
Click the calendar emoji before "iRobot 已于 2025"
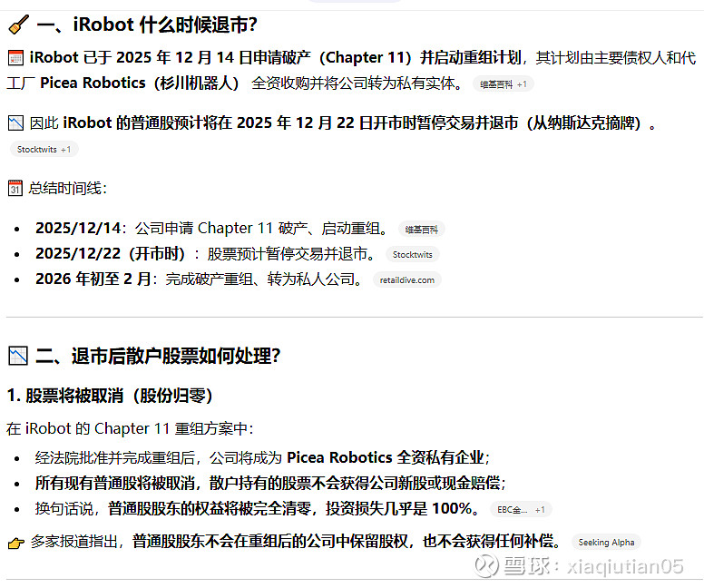click(15, 58)
